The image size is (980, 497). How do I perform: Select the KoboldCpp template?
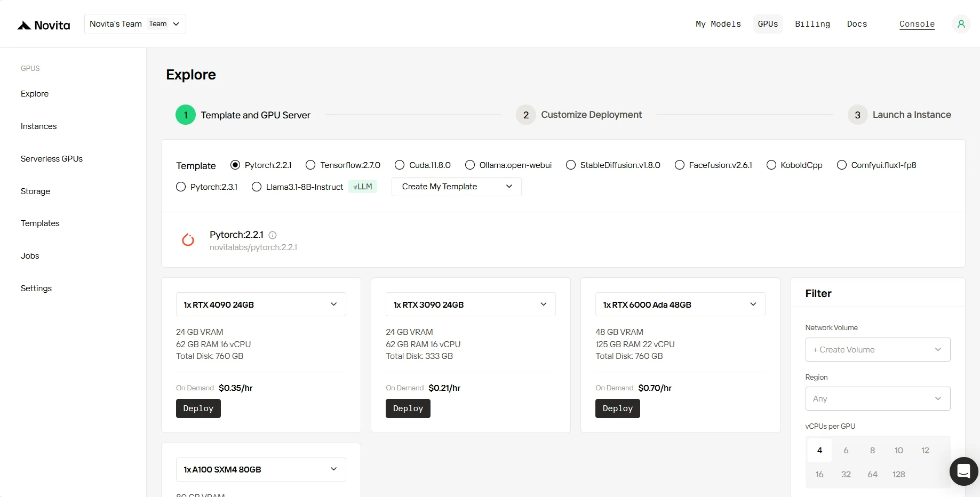771,165
